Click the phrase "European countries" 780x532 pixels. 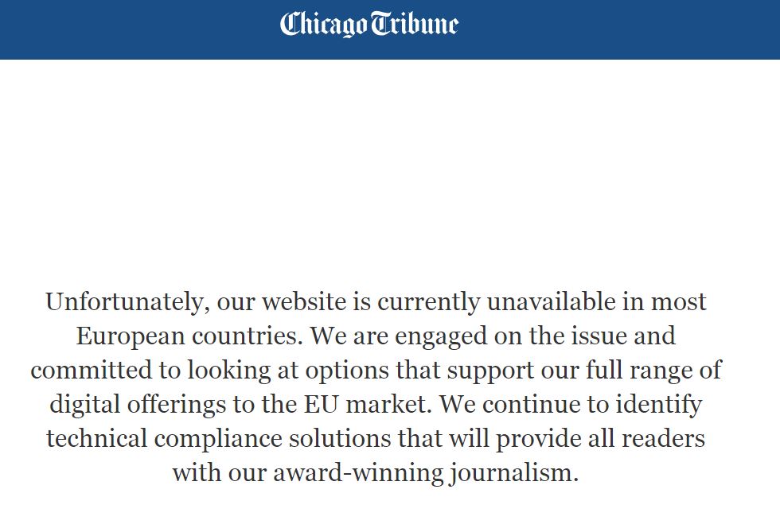coord(189,336)
